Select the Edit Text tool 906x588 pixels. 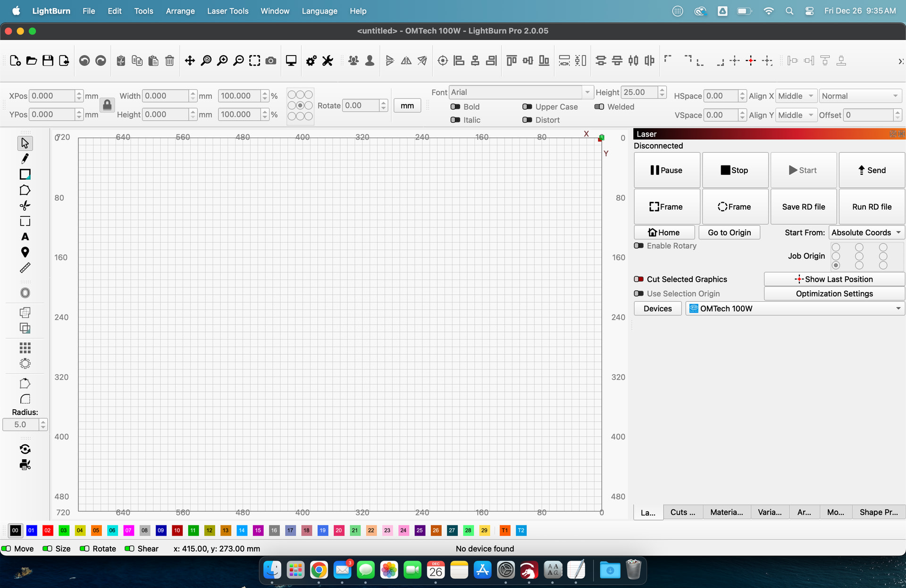point(25,237)
